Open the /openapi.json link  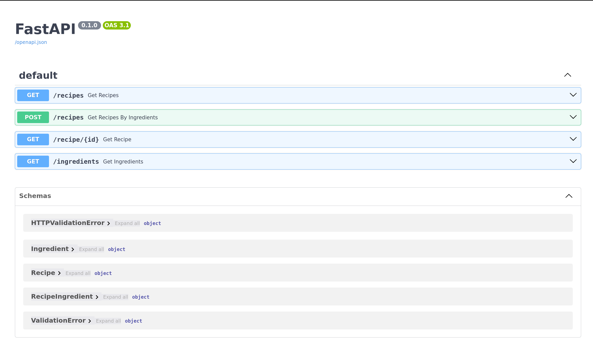pos(31,42)
